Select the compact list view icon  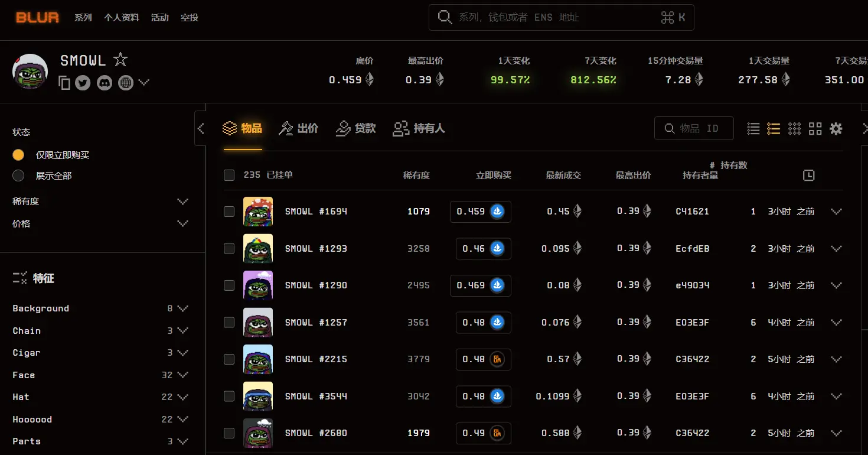point(753,128)
